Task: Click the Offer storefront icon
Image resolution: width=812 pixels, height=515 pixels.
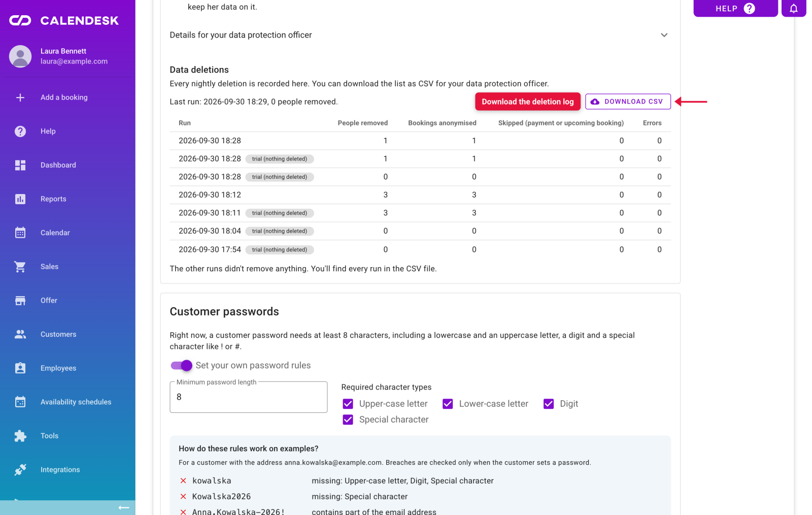Action: click(20, 301)
